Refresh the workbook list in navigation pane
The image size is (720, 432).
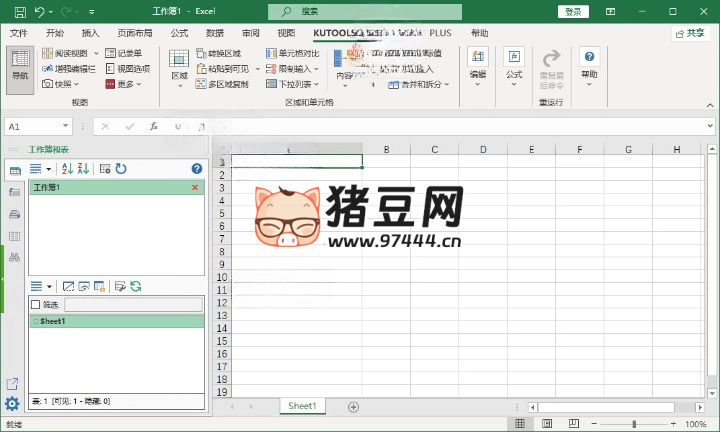click(121, 169)
